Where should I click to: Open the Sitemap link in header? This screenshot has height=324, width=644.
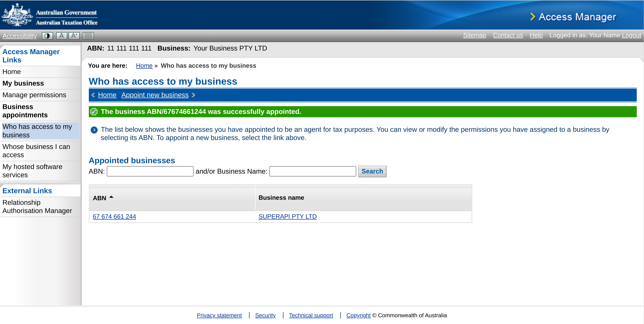[474, 35]
